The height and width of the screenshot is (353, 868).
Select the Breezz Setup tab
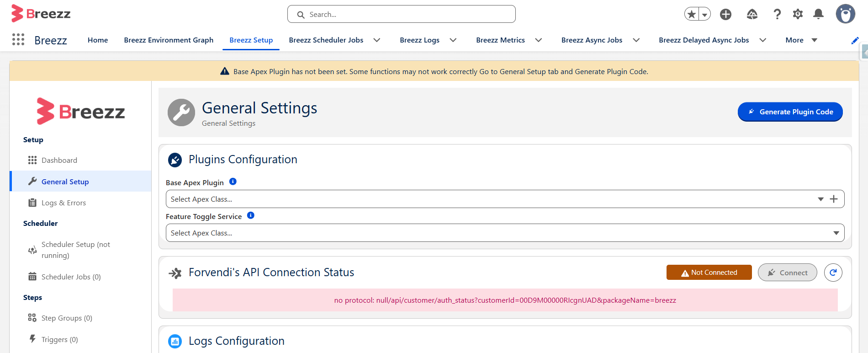(x=251, y=40)
